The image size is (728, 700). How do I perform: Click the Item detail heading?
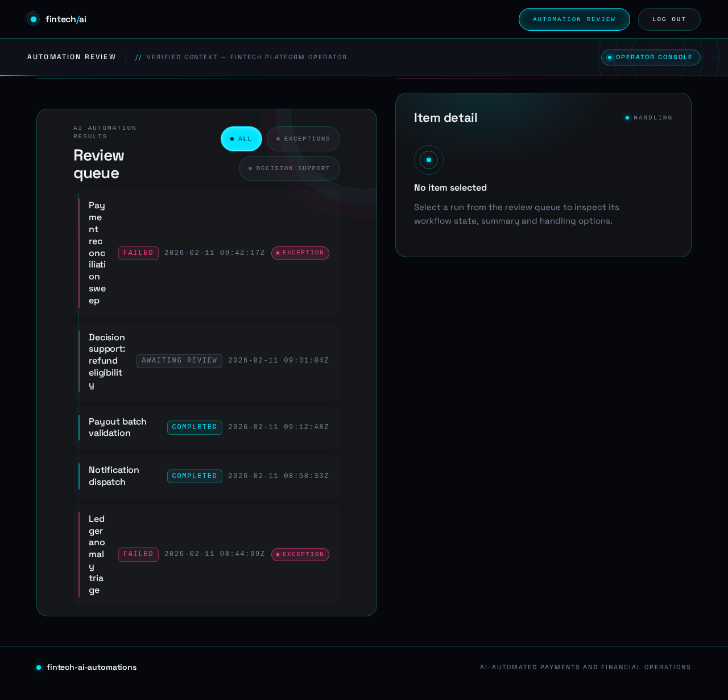point(446,118)
